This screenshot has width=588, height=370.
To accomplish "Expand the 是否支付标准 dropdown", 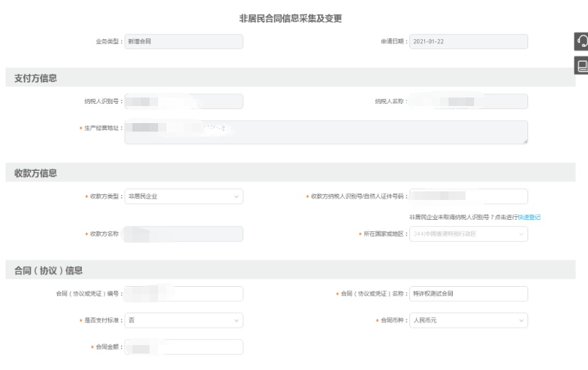I will pyautogui.click(x=184, y=320).
